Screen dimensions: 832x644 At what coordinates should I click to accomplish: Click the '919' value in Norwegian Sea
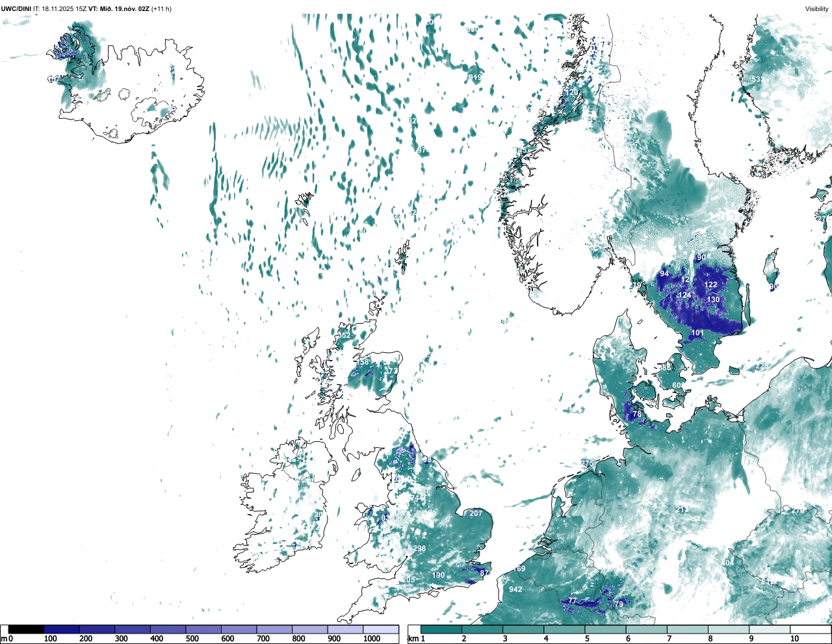pos(475,77)
